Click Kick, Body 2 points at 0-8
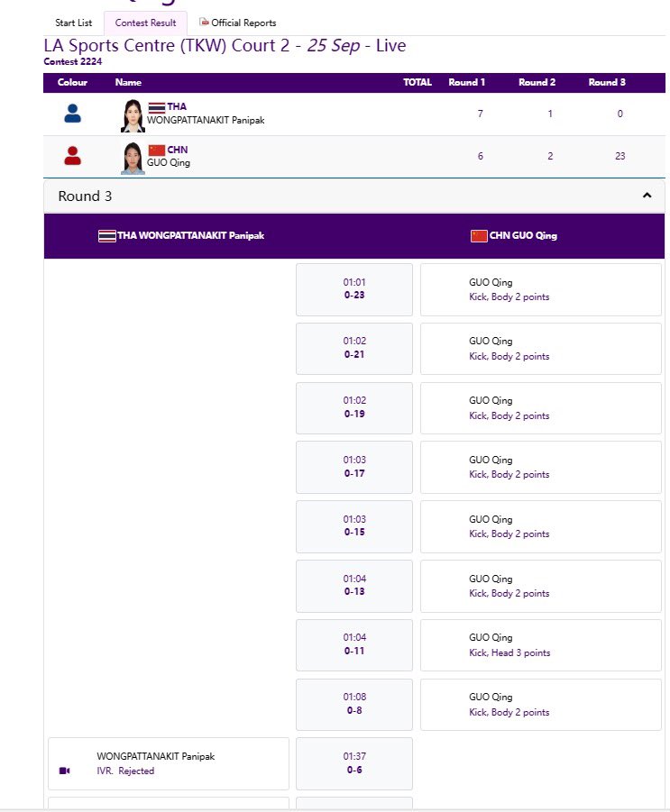The width and height of the screenshot is (670, 812). [509, 712]
